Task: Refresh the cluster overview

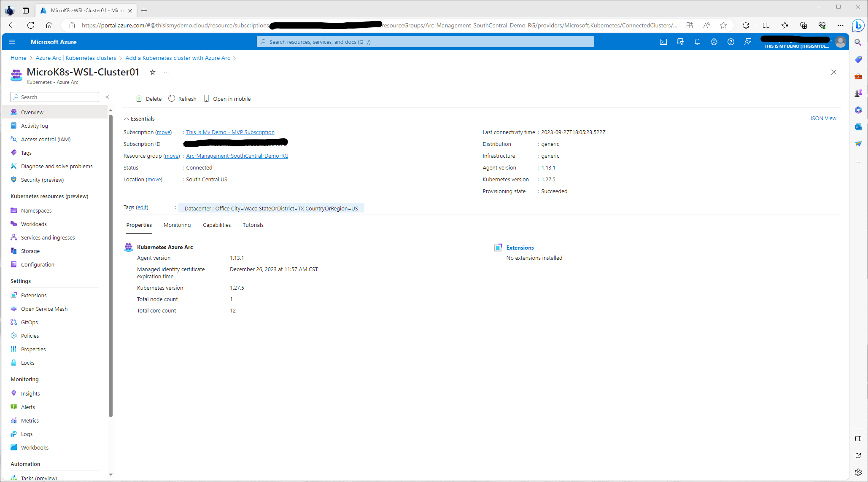Action: [x=182, y=99]
